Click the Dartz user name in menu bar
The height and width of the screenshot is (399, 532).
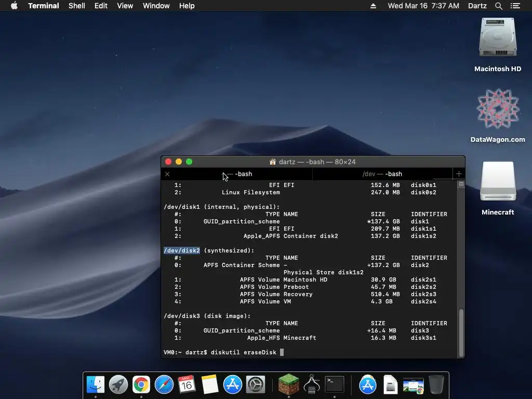point(477,6)
